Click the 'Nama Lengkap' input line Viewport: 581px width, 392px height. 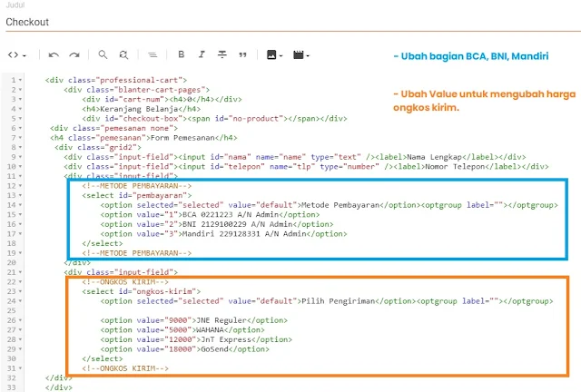point(294,157)
